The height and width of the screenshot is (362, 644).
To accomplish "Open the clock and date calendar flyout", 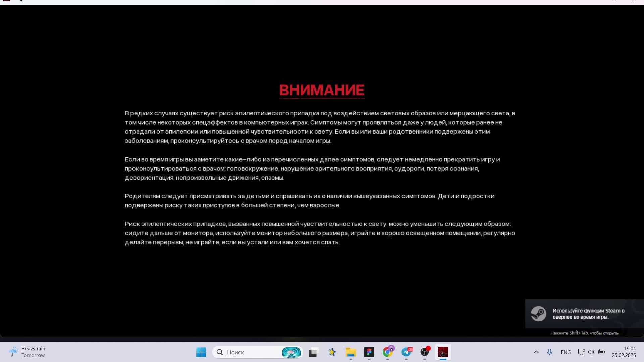I will [624, 352].
